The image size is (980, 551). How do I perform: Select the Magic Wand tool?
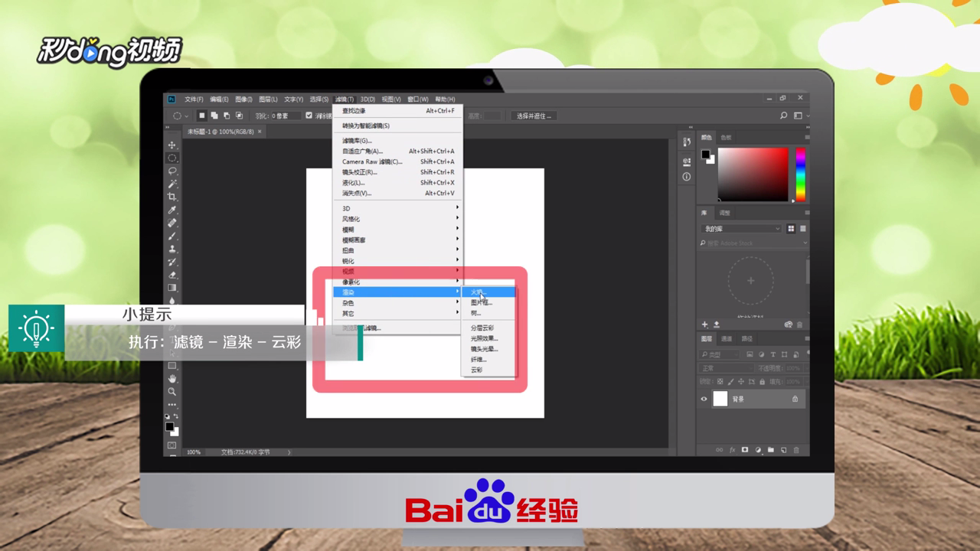pyautogui.click(x=172, y=184)
